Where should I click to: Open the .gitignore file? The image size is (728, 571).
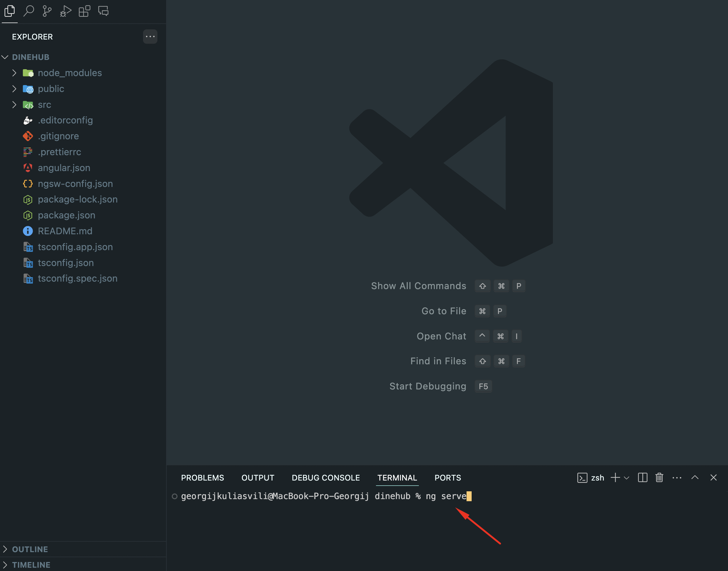click(83, 136)
